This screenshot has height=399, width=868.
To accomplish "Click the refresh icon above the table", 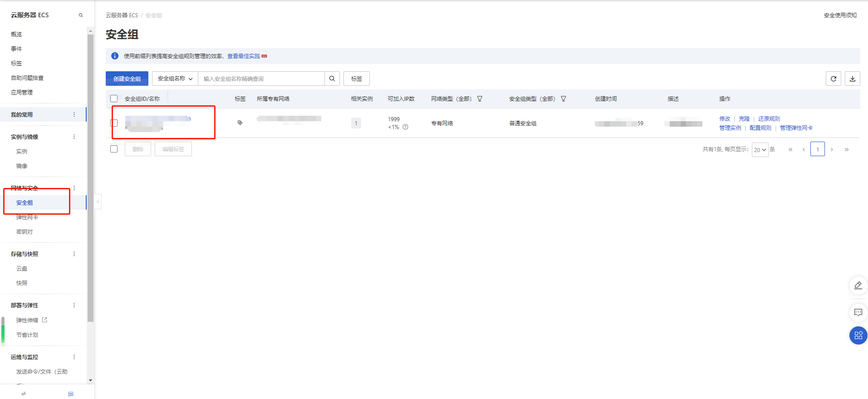I will point(833,79).
